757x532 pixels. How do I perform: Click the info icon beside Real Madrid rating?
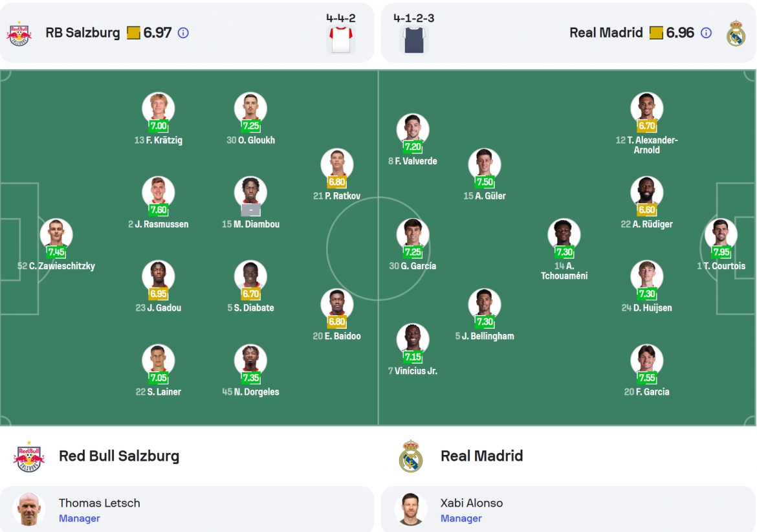pyautogui.click(x=706, y=33)
